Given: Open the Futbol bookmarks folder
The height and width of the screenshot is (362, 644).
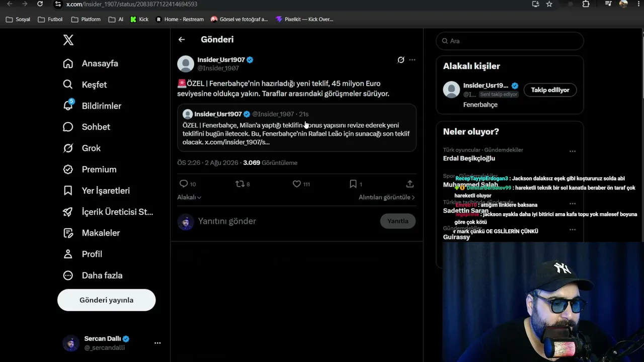Looking at the screenshot, I should (x=50, y=19).
